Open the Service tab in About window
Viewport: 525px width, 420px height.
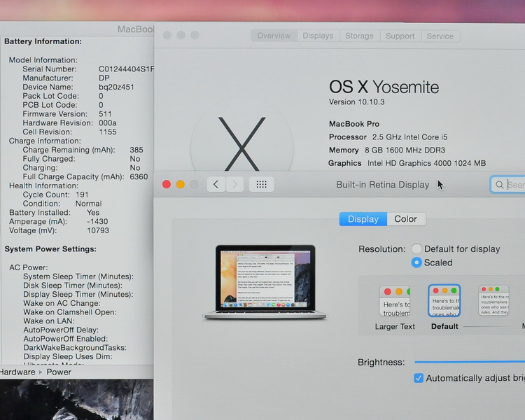tap(440, 36)
